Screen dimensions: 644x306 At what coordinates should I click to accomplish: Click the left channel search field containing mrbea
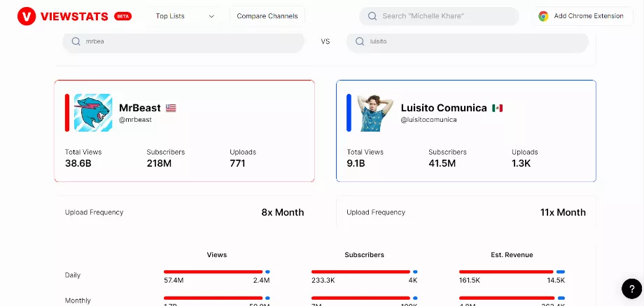[183, 41]
